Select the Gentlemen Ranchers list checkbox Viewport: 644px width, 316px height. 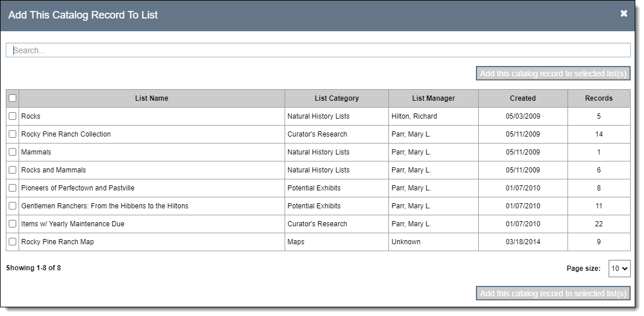point(13,206)
